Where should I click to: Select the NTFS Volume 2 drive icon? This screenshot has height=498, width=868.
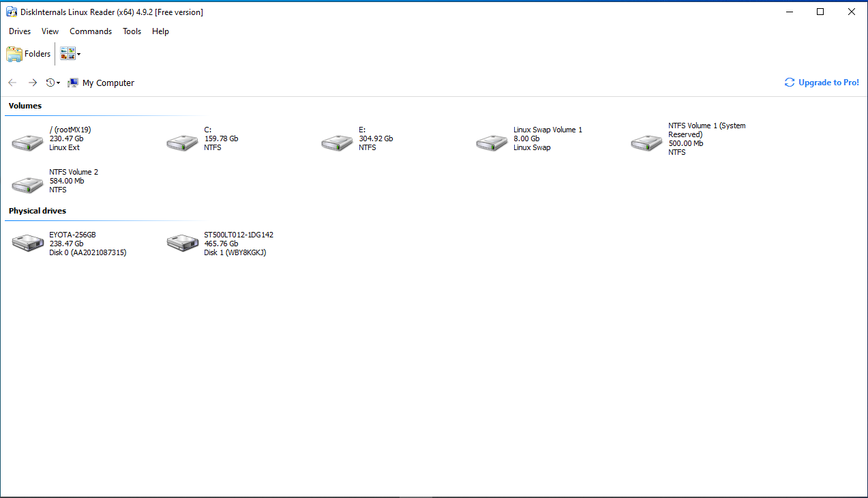point(28,185)
